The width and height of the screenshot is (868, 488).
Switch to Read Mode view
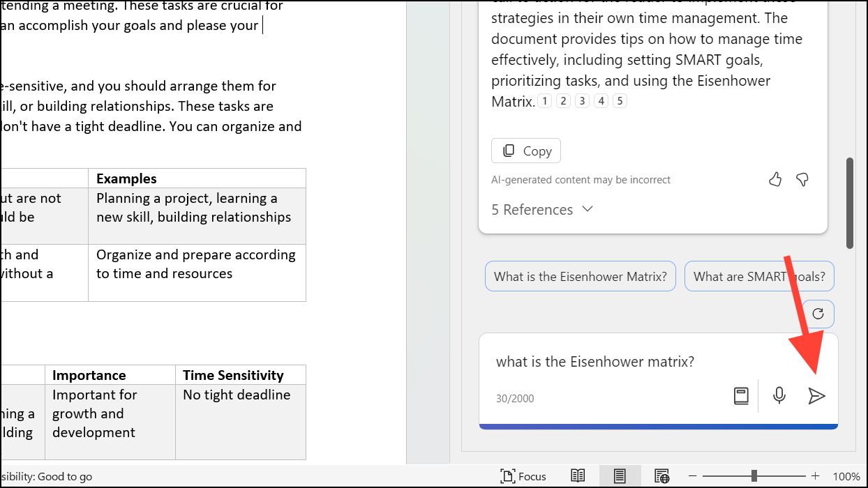pyautogui.click(x=578, y=476)
